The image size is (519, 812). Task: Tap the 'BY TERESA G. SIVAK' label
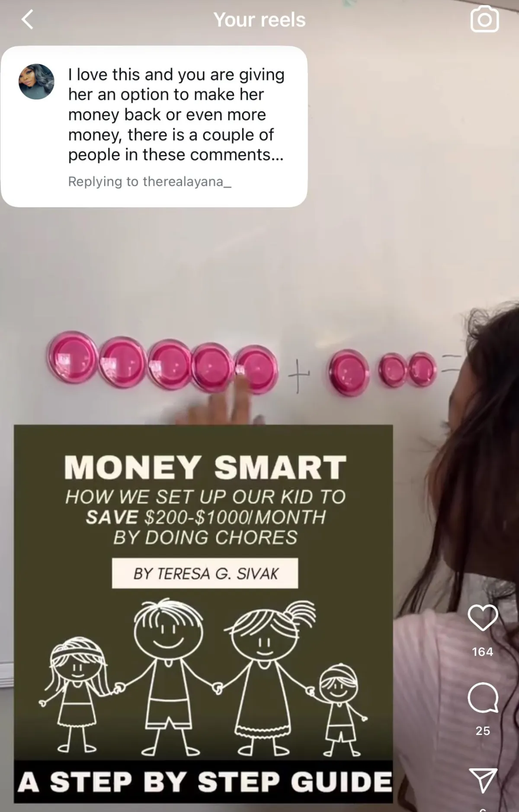(x=205, y=573)
